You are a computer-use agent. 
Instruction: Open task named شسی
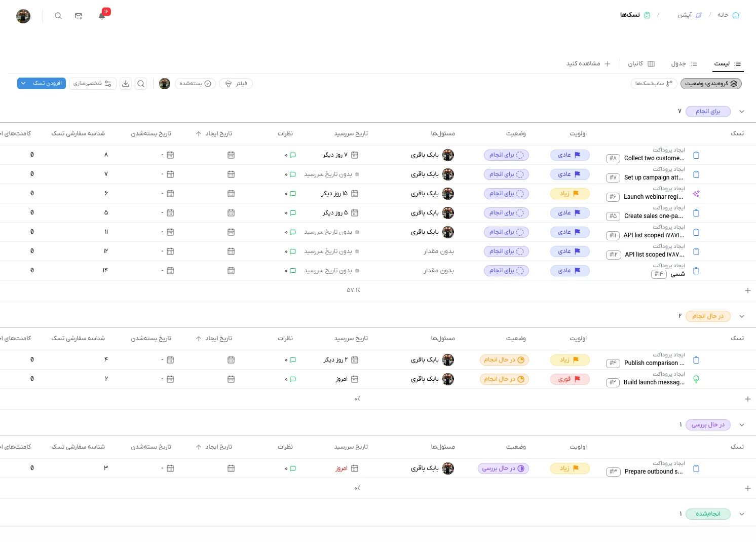pos(678,274)
